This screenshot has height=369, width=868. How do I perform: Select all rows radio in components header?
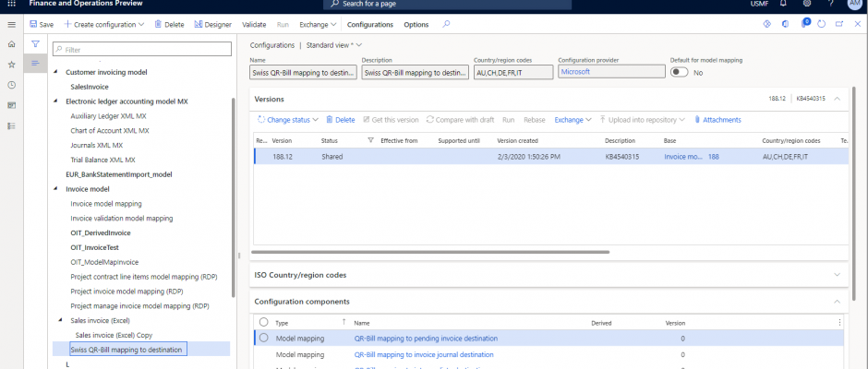263,322
